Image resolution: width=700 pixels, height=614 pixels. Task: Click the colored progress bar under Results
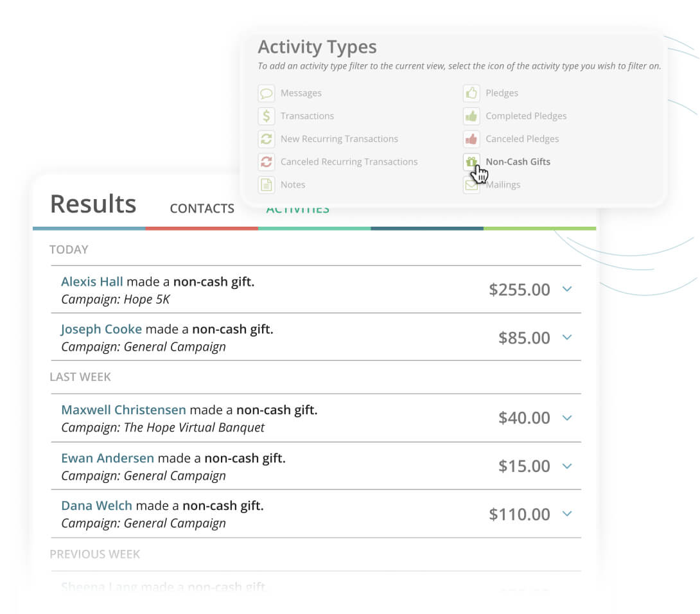click(314, 228)
